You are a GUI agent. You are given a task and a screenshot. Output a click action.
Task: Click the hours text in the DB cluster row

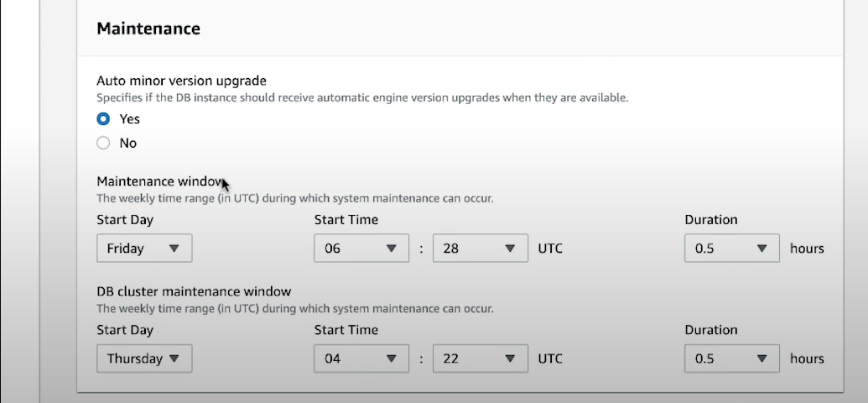click(x=807, y=359)
